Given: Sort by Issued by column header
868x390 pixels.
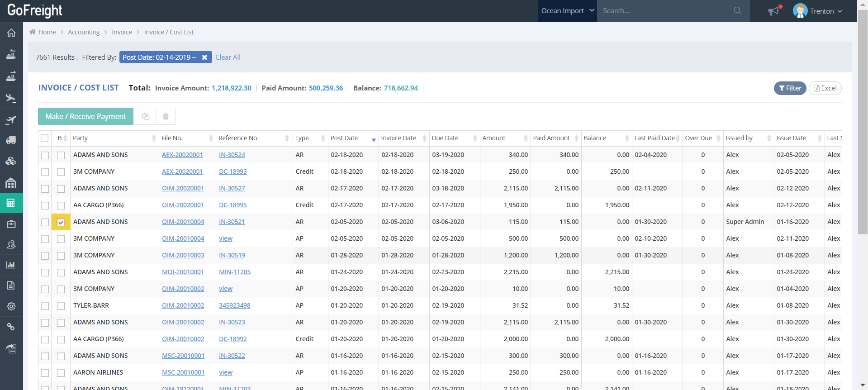Looking at the screenshot, I should click(x=748, y=138).
